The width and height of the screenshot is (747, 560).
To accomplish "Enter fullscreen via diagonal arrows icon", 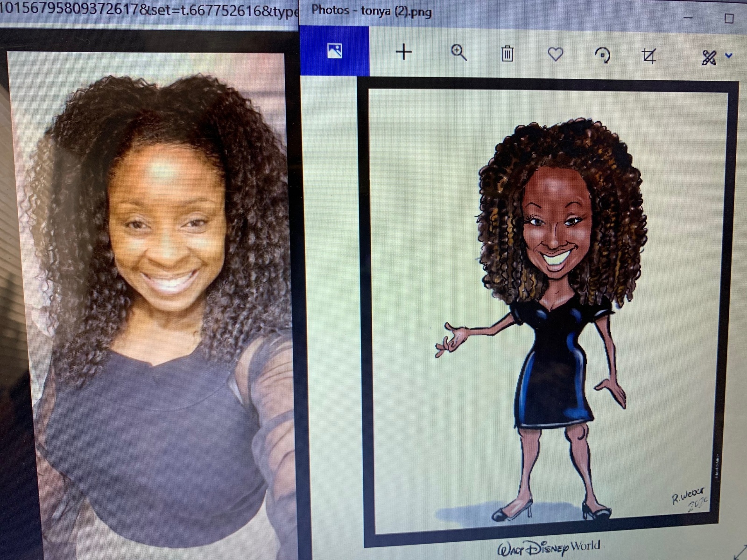I will coord(740,552).
